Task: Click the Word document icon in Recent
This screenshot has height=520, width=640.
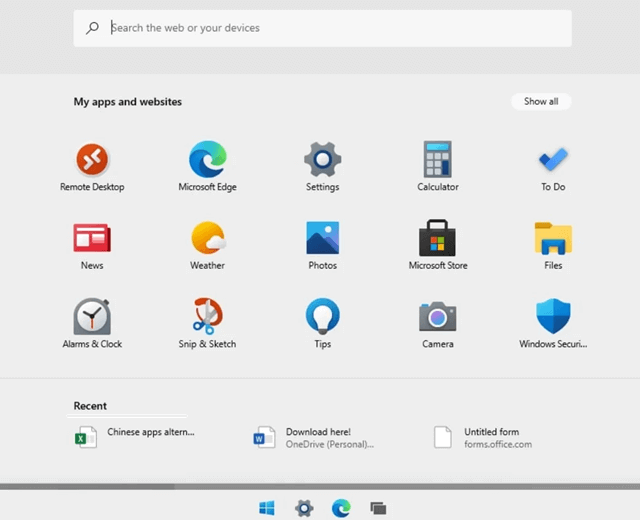Action: click(264, 437)
